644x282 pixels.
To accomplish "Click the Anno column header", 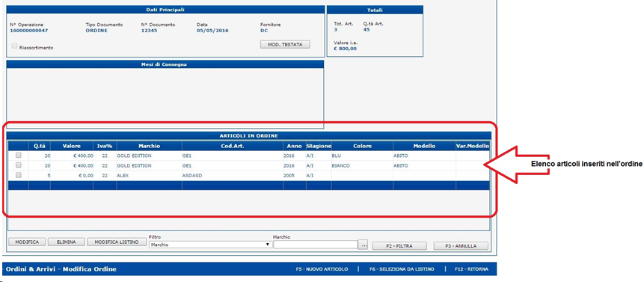I will tap(295, 146).
